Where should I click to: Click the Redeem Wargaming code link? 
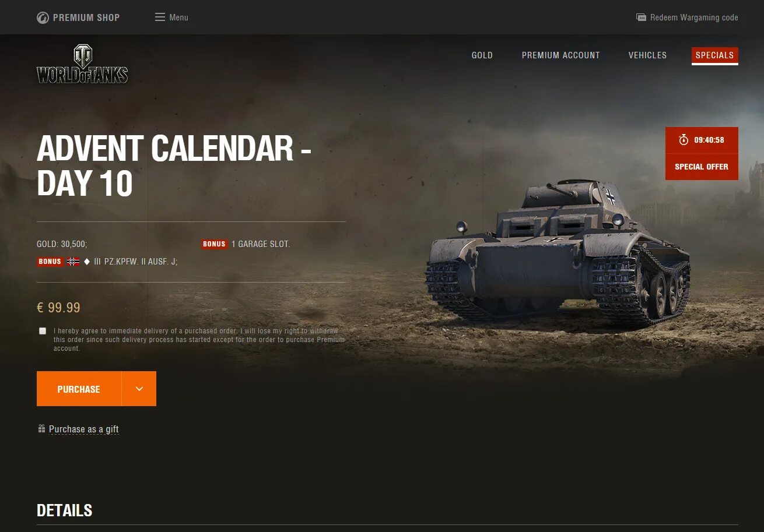[694, 17]
